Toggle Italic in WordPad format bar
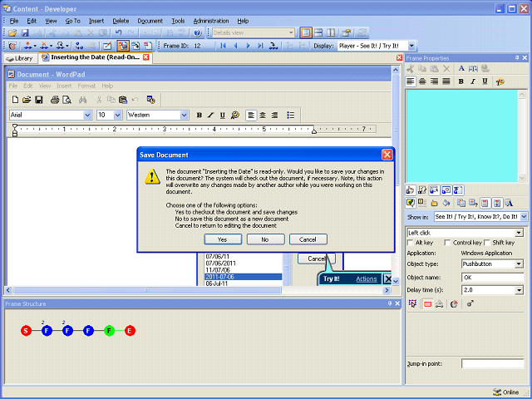532x399 pixels. 210,115
